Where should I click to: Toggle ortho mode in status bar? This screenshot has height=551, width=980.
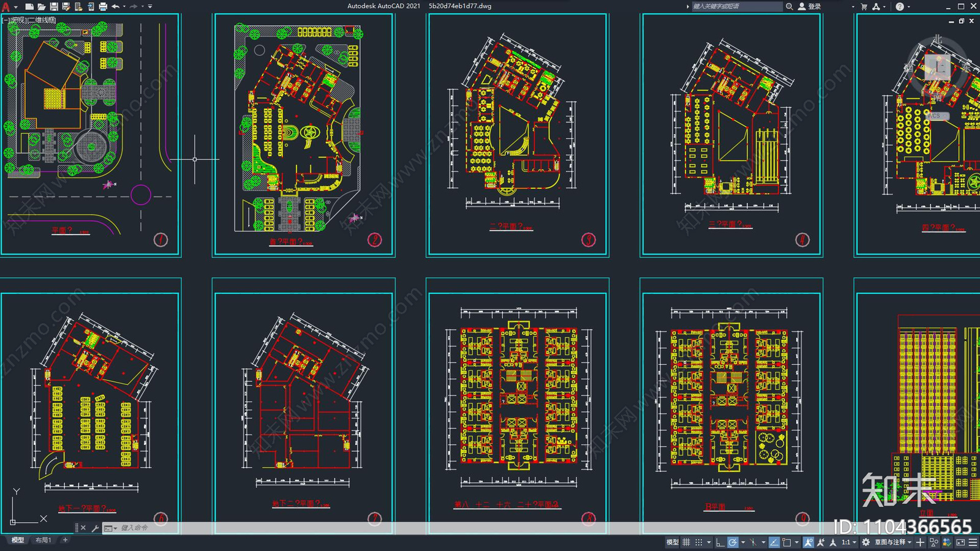[x=720, y=542]
